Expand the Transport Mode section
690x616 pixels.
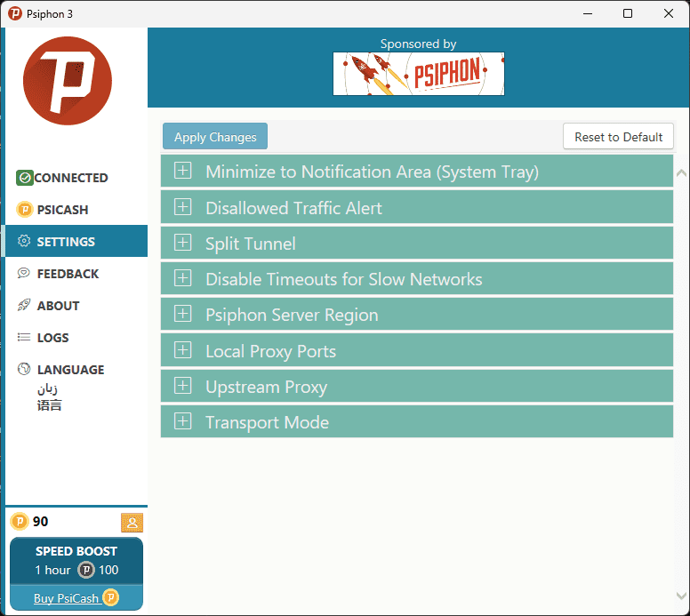tap(417, 422)
